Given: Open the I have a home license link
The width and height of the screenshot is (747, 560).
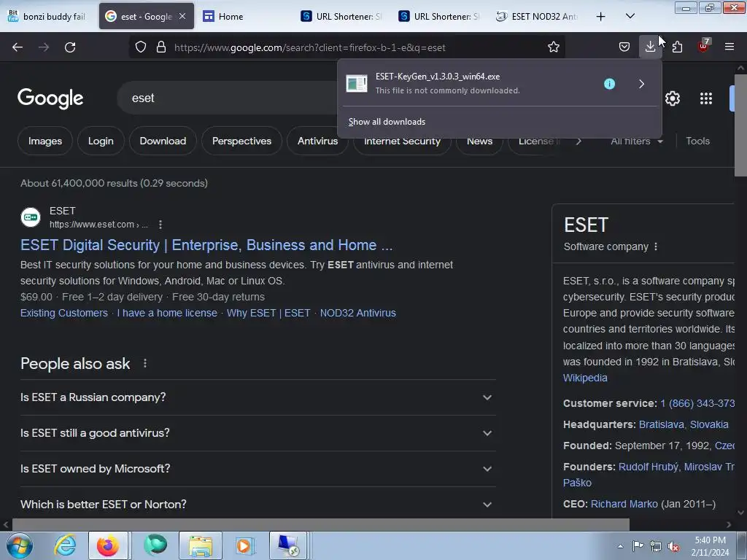Looking at the screenshot, I should click(167, 313).
